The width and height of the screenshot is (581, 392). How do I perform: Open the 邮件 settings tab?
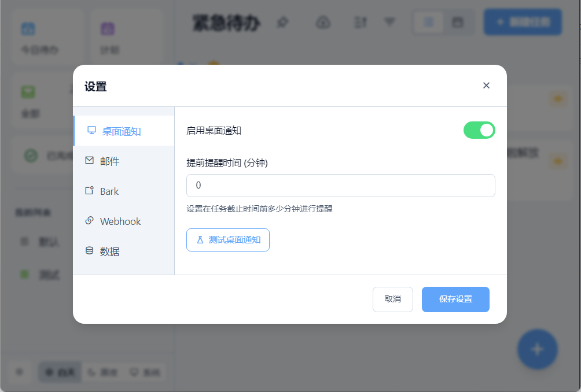point(109,161)
